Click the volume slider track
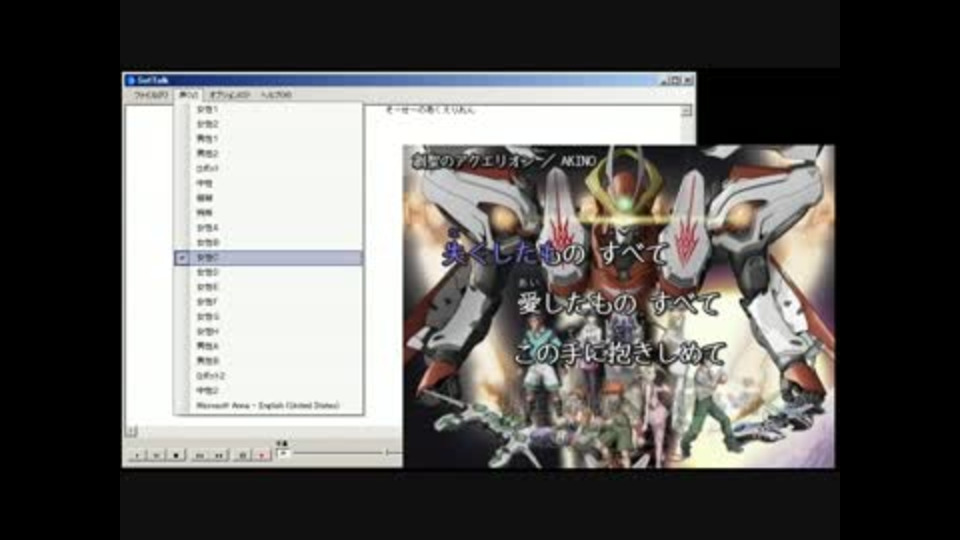960x540 pixels. 347,453
